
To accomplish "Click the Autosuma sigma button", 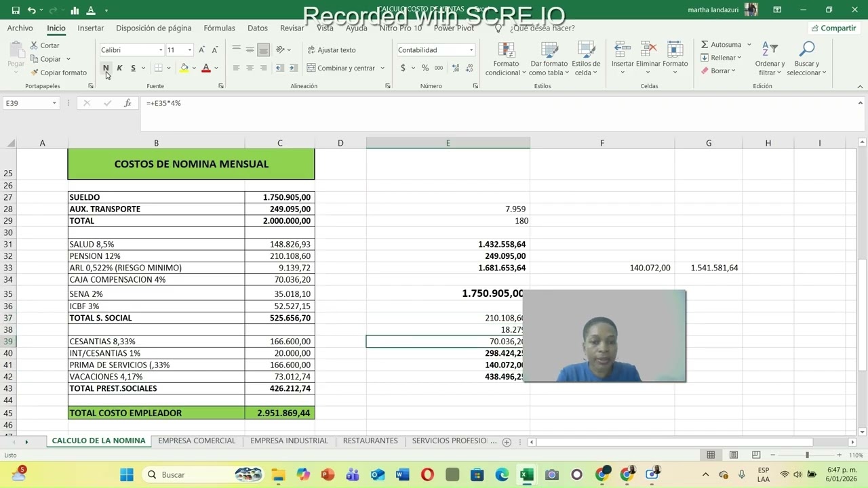I will tap(721, 45).
